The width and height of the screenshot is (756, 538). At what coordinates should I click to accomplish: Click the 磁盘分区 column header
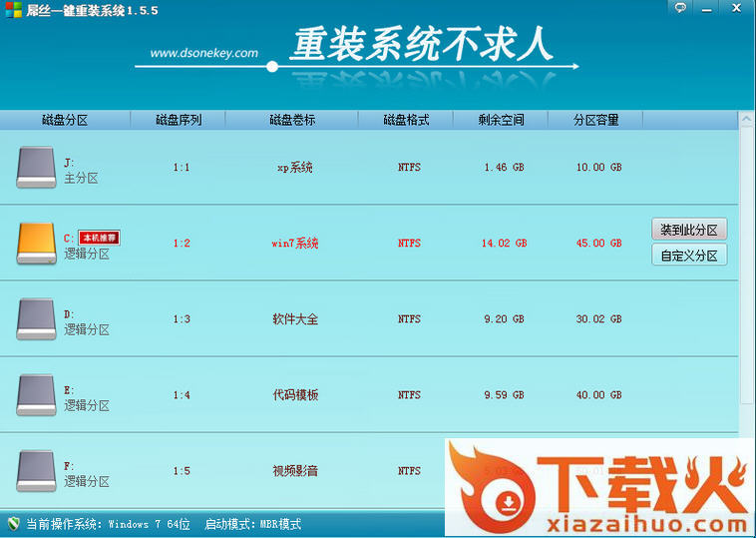[65, 120]
